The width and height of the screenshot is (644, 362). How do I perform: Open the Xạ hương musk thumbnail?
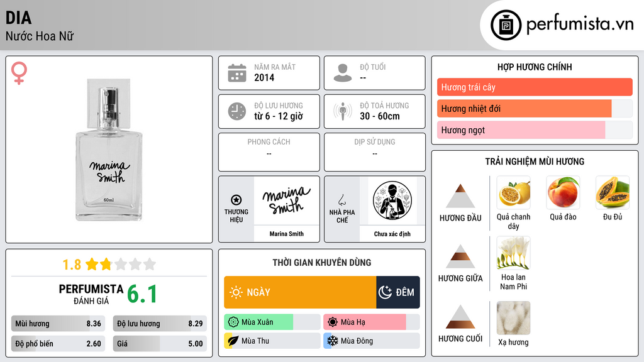[513, 318]
